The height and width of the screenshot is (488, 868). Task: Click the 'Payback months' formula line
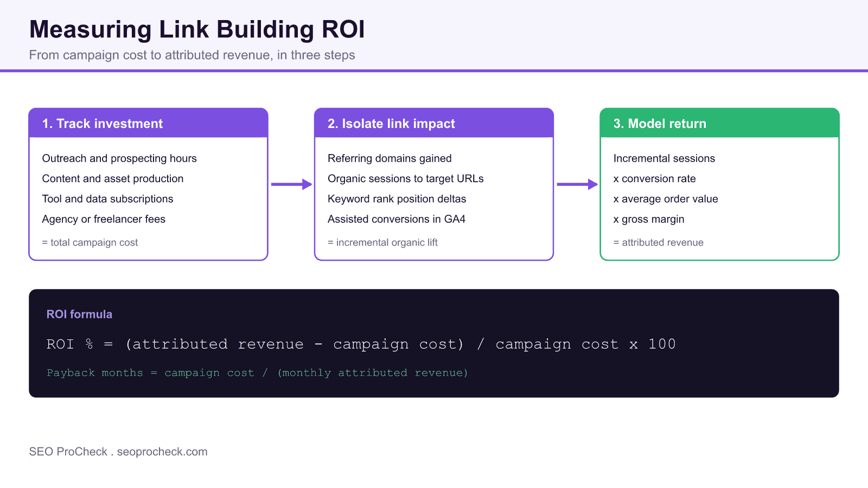tap(257, 373)
